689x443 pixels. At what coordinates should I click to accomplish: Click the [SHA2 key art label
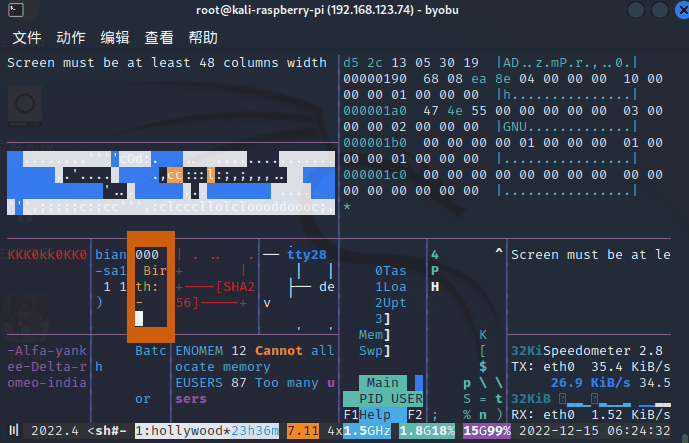pos(235,287)
